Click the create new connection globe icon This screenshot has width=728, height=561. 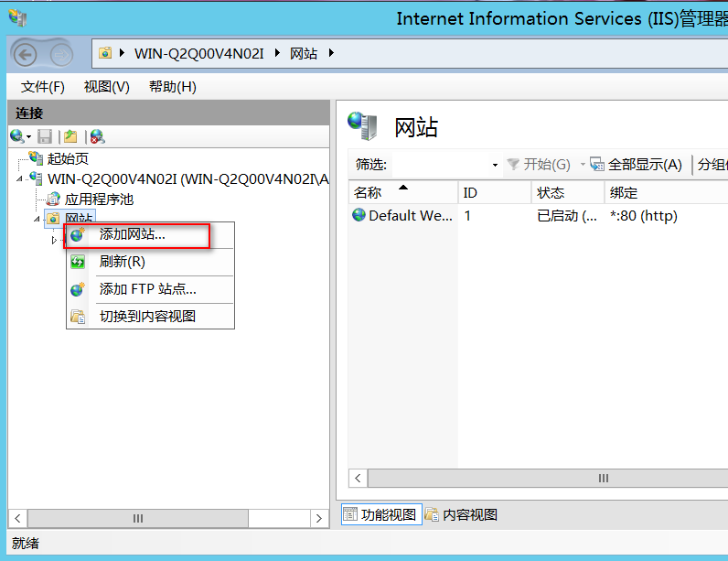click(x=16, y=136)
